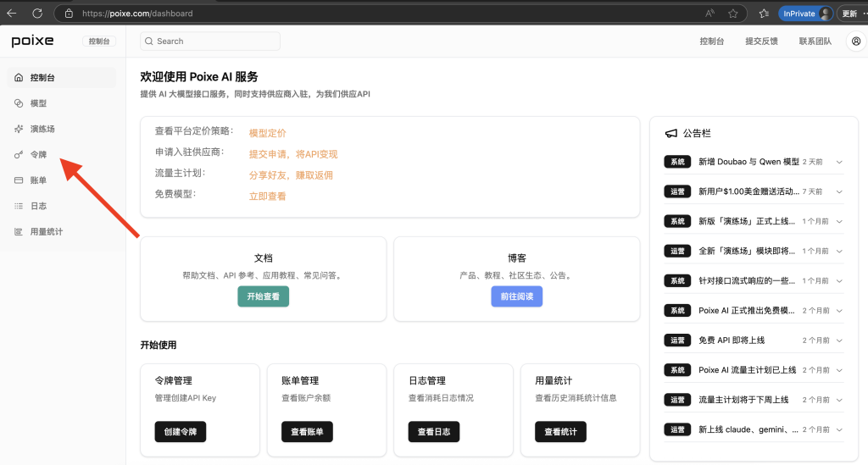
Task: Click the 令牌 key icon
Action: pos(19,155)
